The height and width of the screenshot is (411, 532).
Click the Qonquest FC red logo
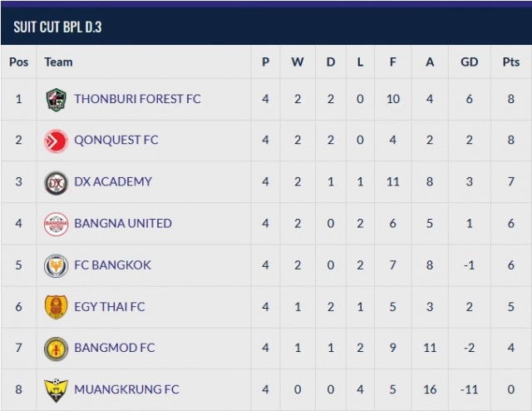tap(57, 141)
